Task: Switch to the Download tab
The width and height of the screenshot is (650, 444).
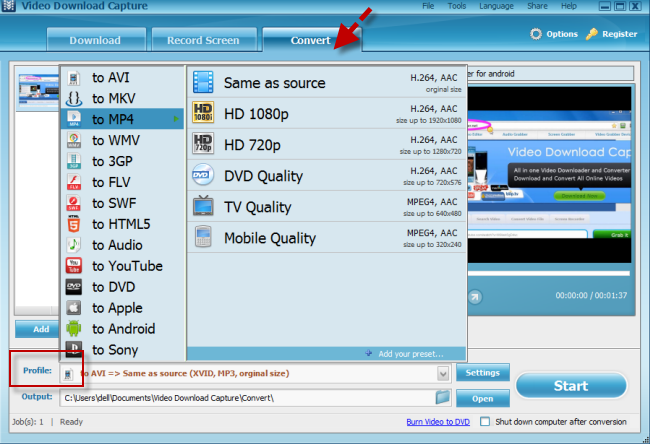Action: (x=96, y=40)
